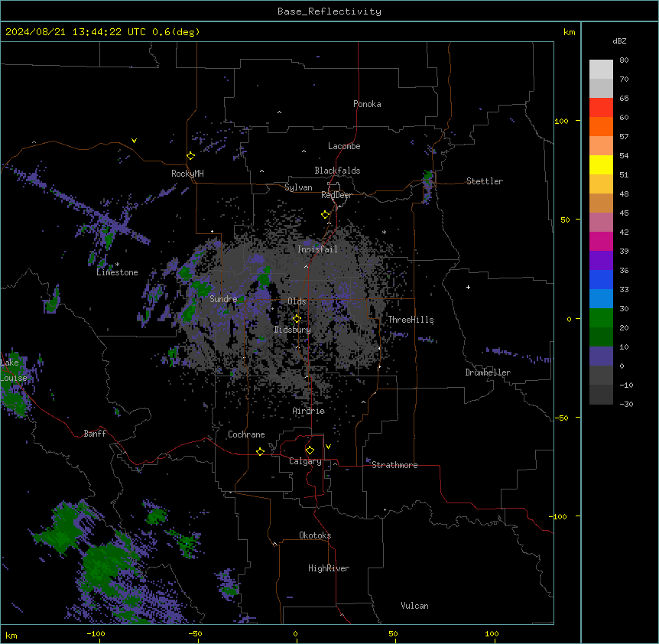Click the Strathmore label
The width and height of the screenshot is (659, 644).
click(394, 465)
